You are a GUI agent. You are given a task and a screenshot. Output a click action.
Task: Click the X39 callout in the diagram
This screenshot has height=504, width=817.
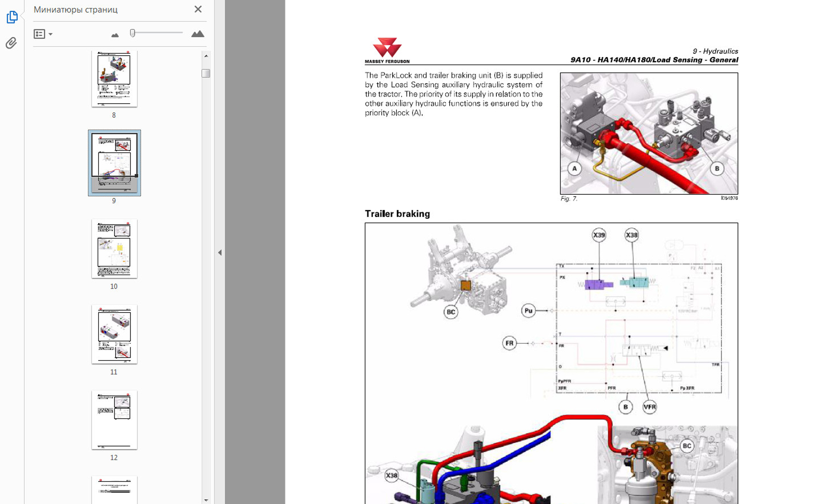click(x=599, y=235)
